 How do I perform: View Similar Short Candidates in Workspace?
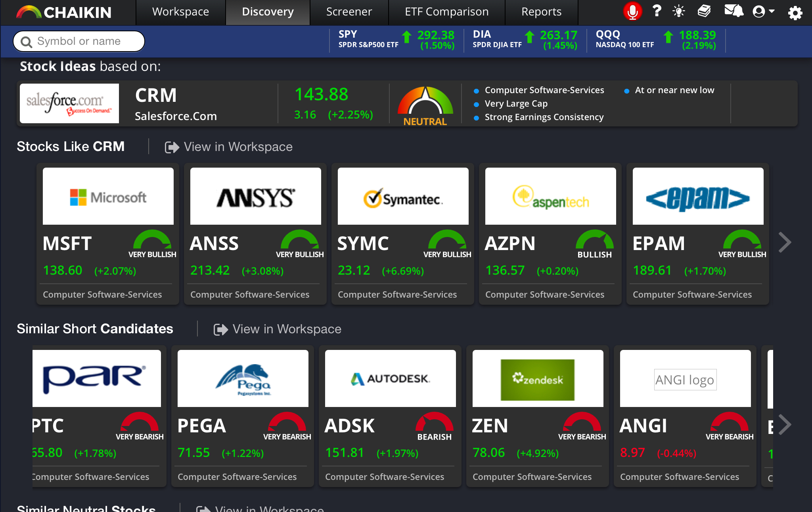[x=278, y=329]
